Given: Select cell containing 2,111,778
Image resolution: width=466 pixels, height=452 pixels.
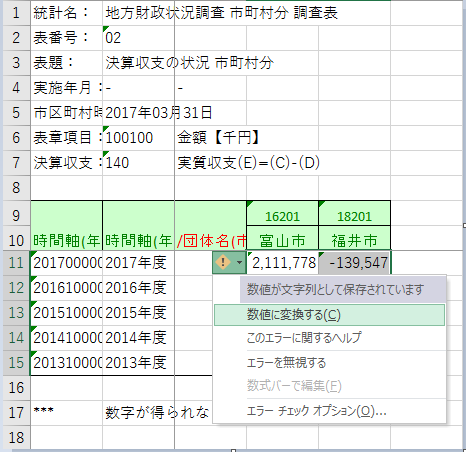Looking at the screenshot, I should 282,263.
